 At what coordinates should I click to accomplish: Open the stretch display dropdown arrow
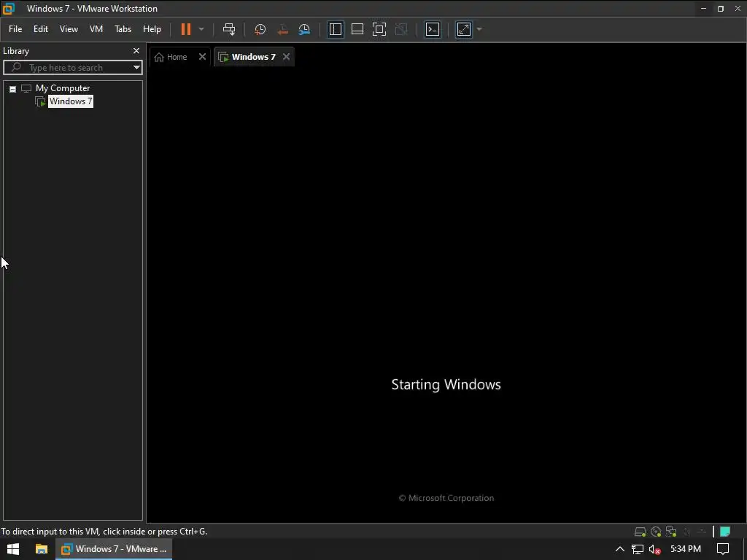pyautogui.click(x=479, y=29)
